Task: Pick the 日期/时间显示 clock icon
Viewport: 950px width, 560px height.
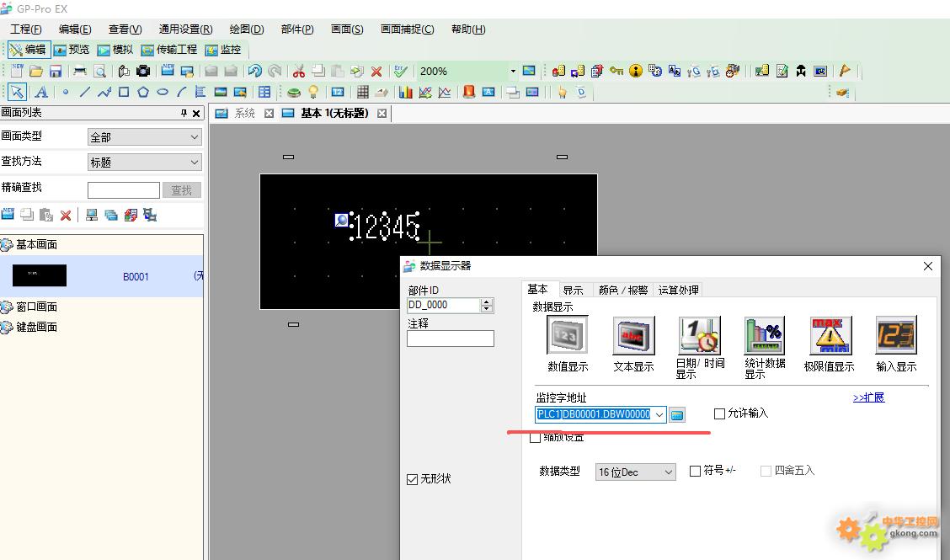Action: click(x=699, y=336)
